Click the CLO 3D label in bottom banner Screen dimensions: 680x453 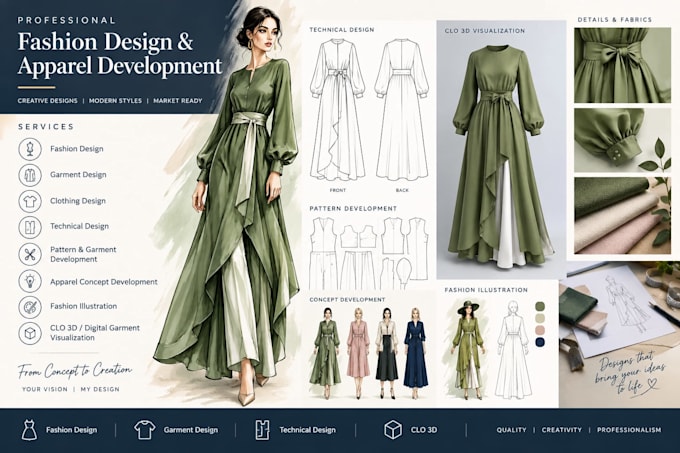coord(424,430)
